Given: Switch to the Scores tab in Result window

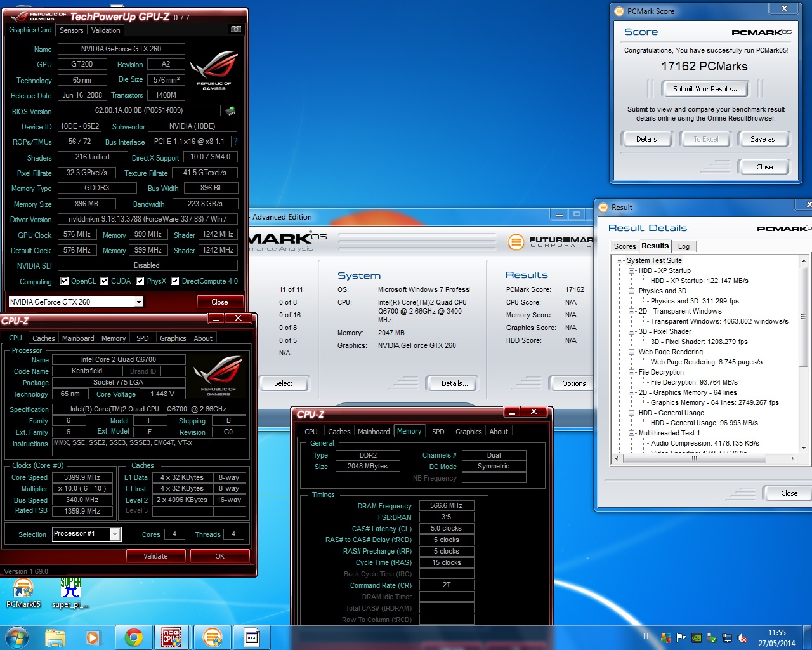Looking at the screenshot, I should coord(624,246).
